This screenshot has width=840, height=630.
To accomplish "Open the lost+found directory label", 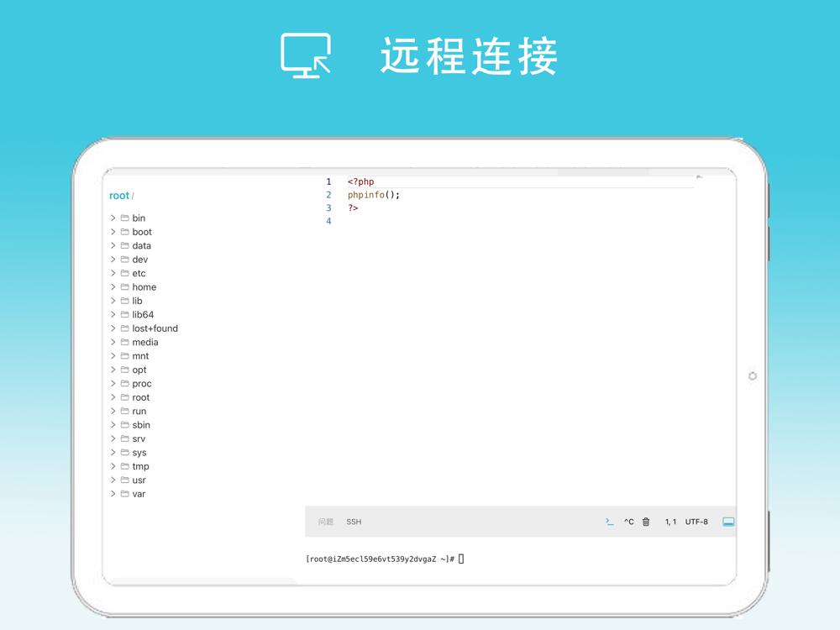I will coord(155,328).
